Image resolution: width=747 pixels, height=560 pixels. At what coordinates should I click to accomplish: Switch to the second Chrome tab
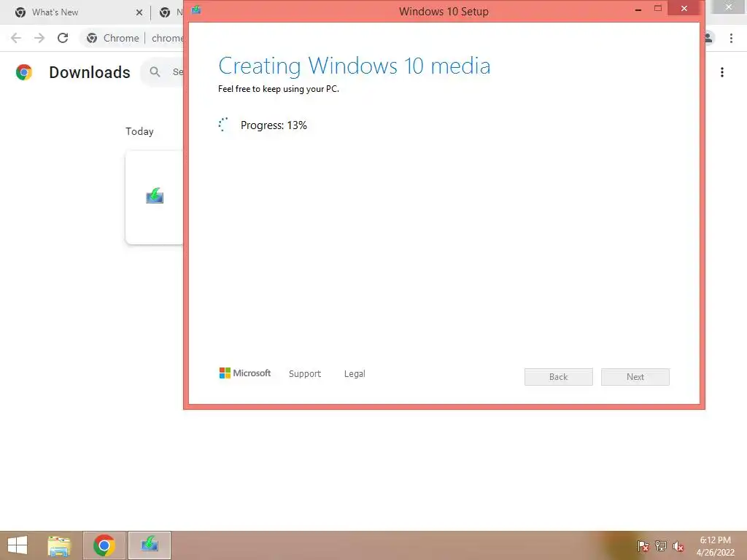point(171,12)
